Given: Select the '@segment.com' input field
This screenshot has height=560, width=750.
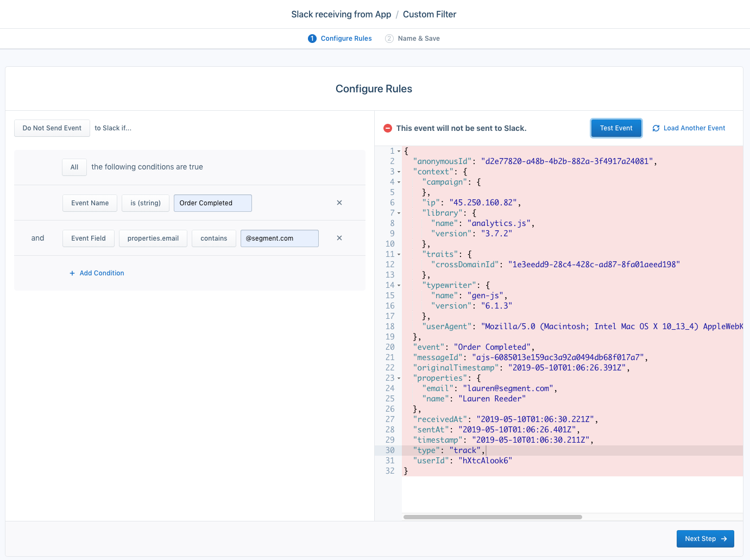Looking at the screenshot, I should click(x=279, y=238).
